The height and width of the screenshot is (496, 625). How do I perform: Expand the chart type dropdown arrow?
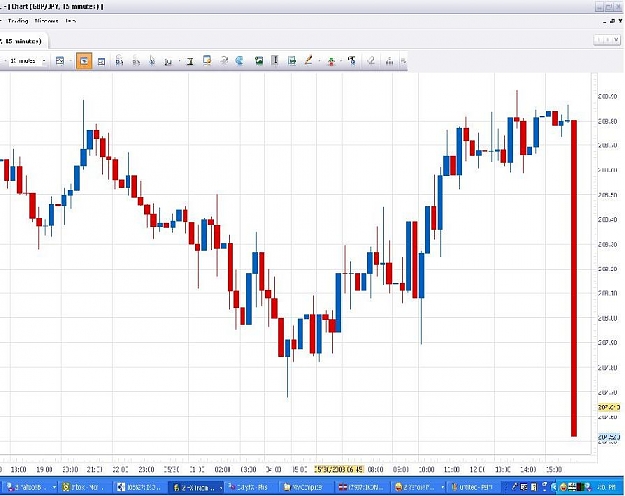[x=71, y=61]
